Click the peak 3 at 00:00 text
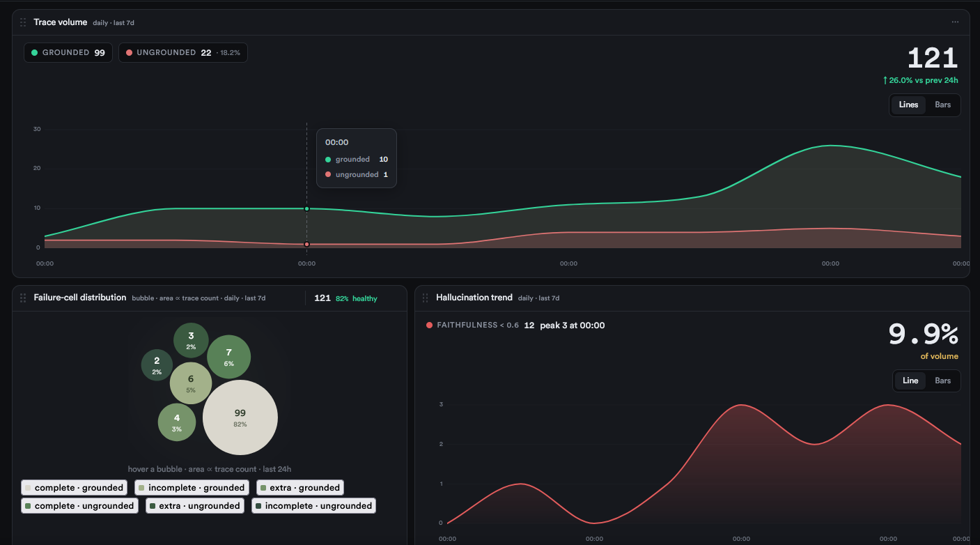 tap(572, 325)
